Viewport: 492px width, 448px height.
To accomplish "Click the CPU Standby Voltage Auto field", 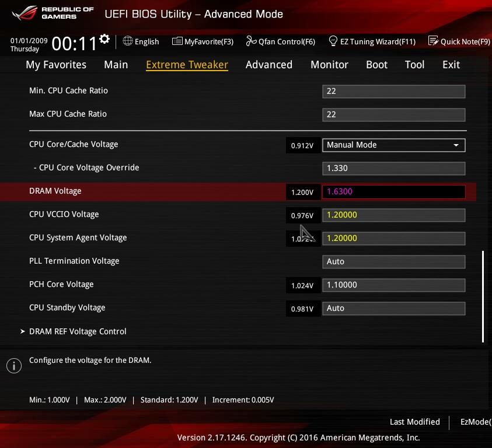I will click(394, 309).
